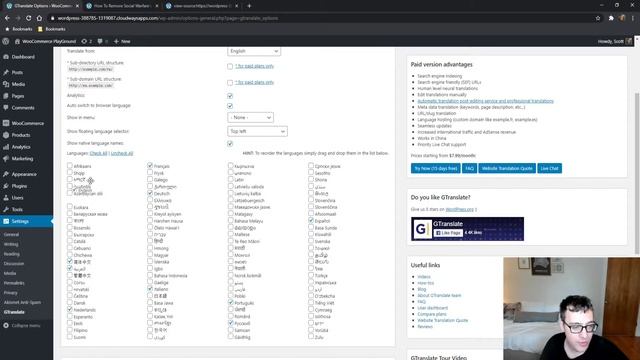Screen dimensions: 640x360
Task: Click the WordPress logo in the admin bar
Action: 6,41
